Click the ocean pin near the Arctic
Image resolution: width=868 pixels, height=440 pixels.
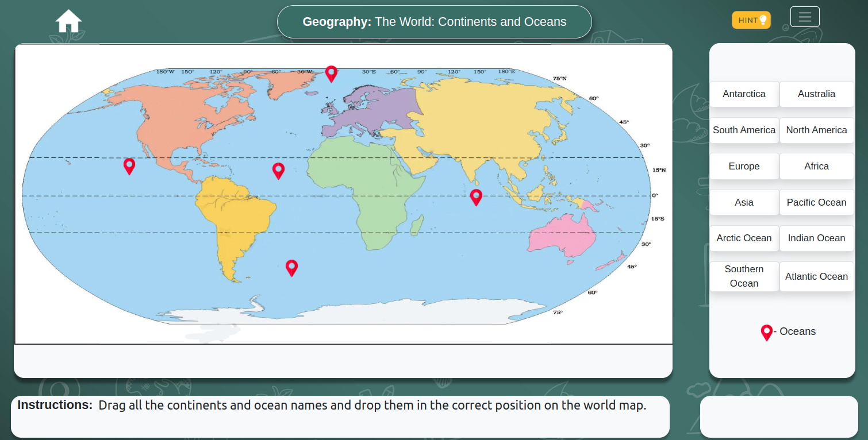click(x=331, y=74)
